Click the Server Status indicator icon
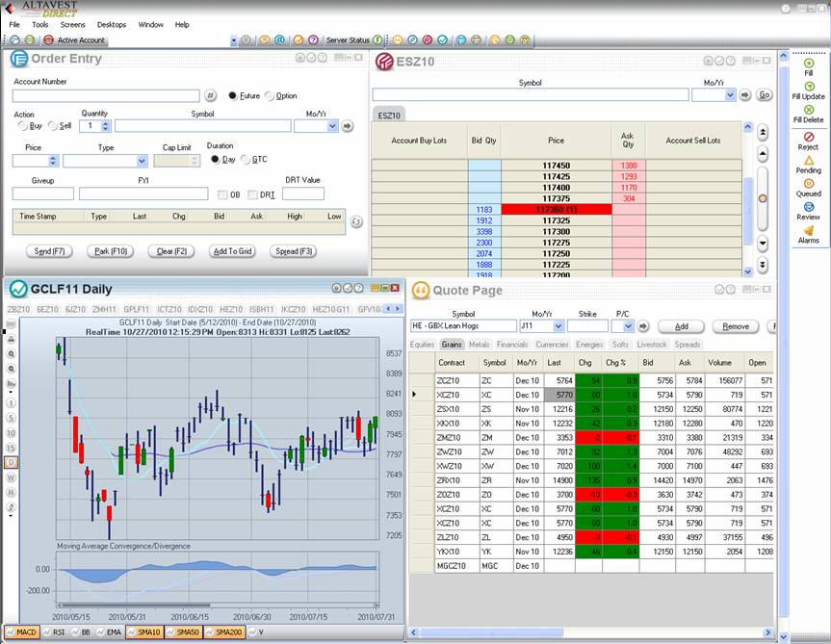 click(x=377, y=39)
